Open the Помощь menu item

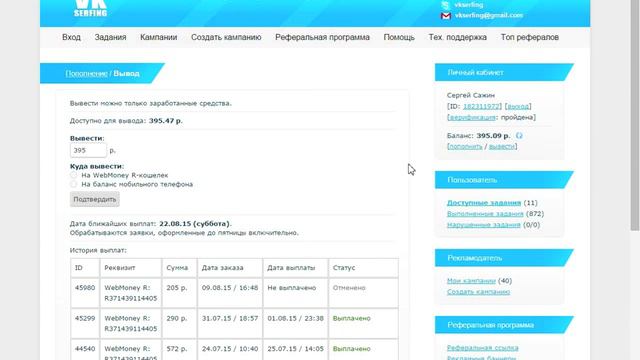click(x=399, y=37)
